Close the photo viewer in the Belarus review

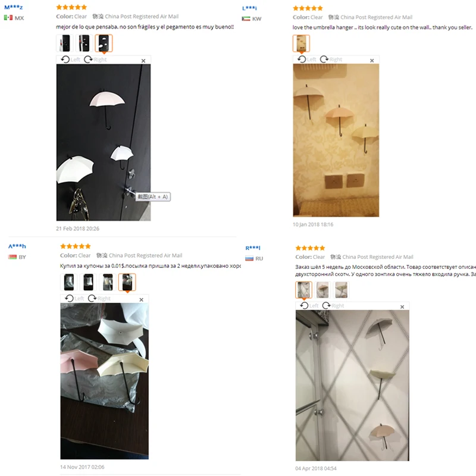click(x=141, y=299)
